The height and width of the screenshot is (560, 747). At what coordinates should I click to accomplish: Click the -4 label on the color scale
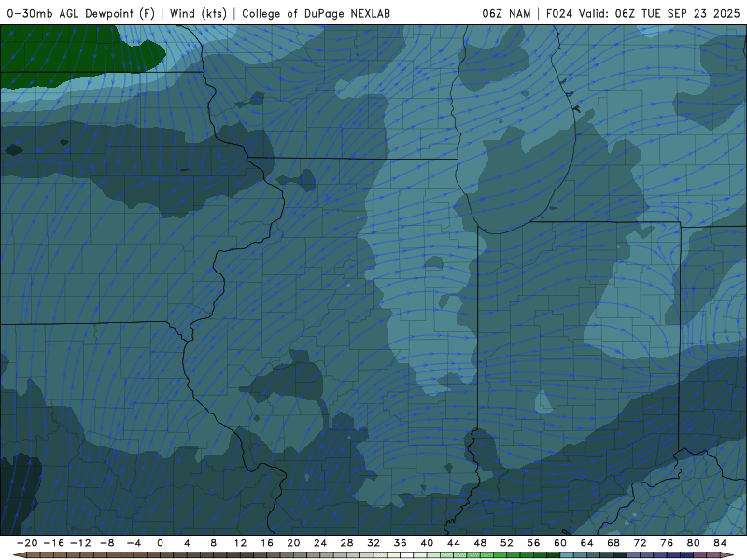pyautogui.click(x=134, y=543)
